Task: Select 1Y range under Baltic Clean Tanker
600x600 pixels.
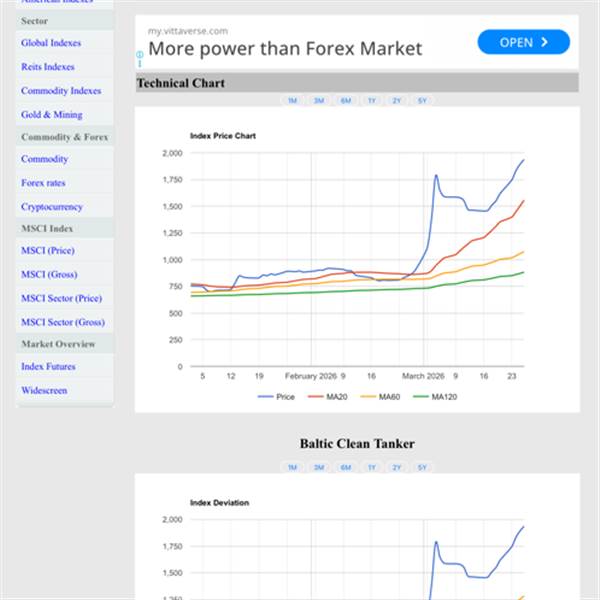Action: (371, 467)
